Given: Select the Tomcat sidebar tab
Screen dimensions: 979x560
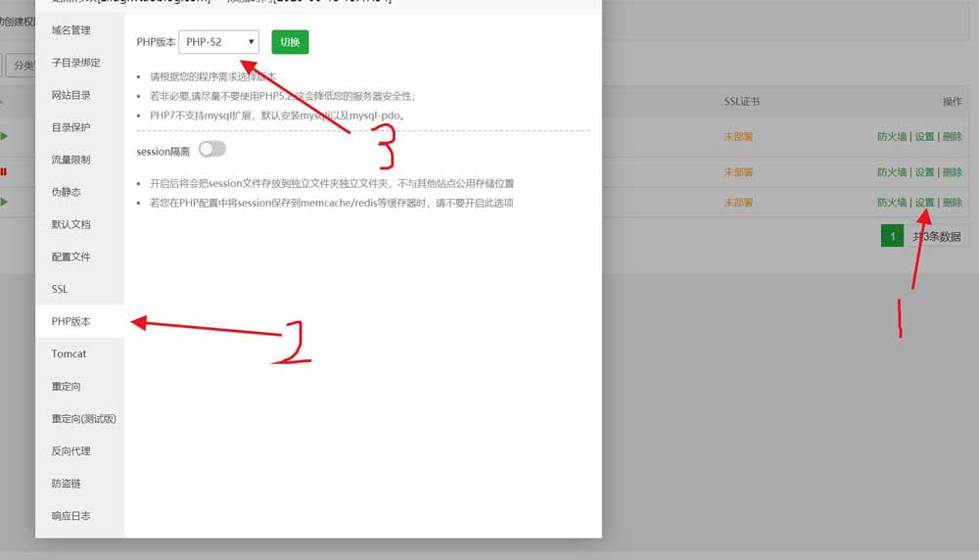Looking at the screenshot, I should click(69, 353).
